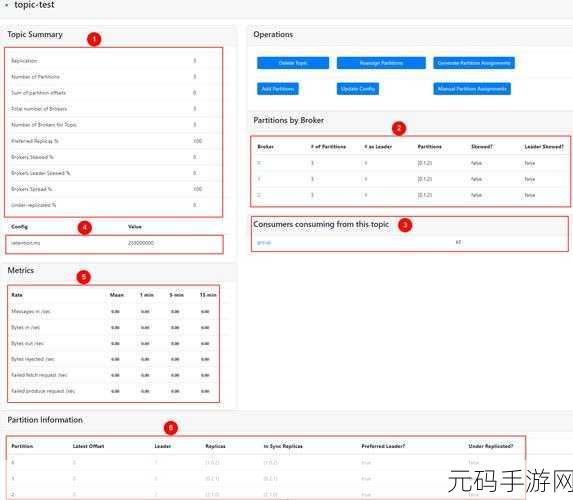Select Number of Brokers for Topic row

[x=113, y=125]
